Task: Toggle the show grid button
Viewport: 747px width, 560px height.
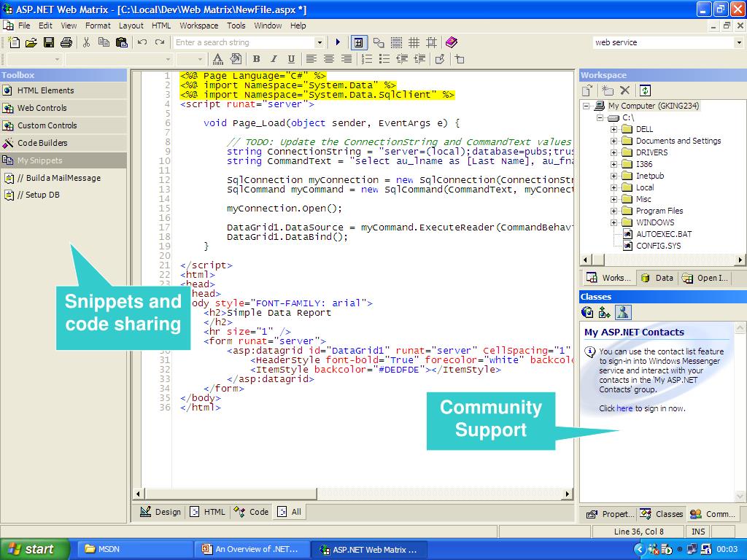Action: (414, 42)
